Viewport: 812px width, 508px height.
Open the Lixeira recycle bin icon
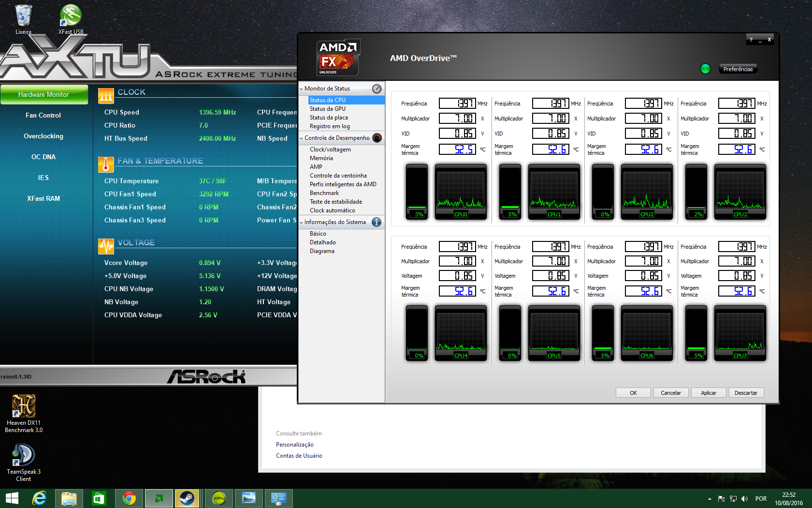[23, 19]
